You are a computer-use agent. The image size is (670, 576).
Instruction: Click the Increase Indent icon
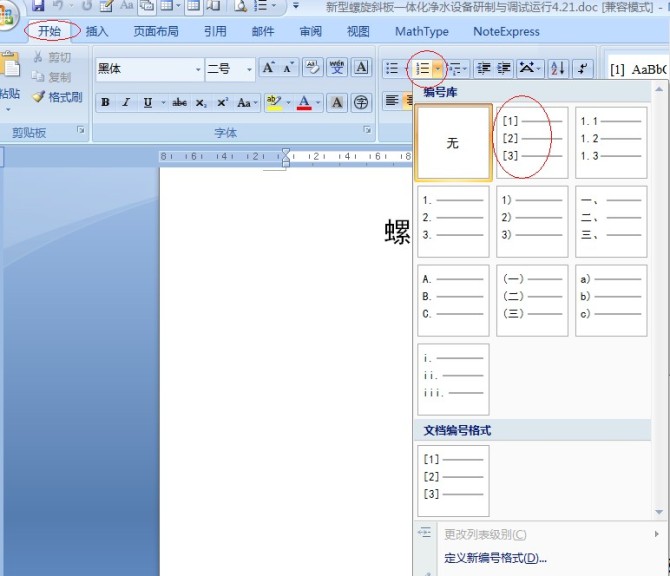[x=503, y=68]
